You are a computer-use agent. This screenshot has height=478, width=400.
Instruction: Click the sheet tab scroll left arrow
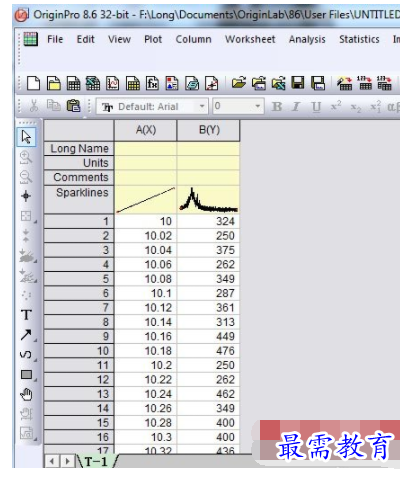pyautogui.click(x=52, y=462)
